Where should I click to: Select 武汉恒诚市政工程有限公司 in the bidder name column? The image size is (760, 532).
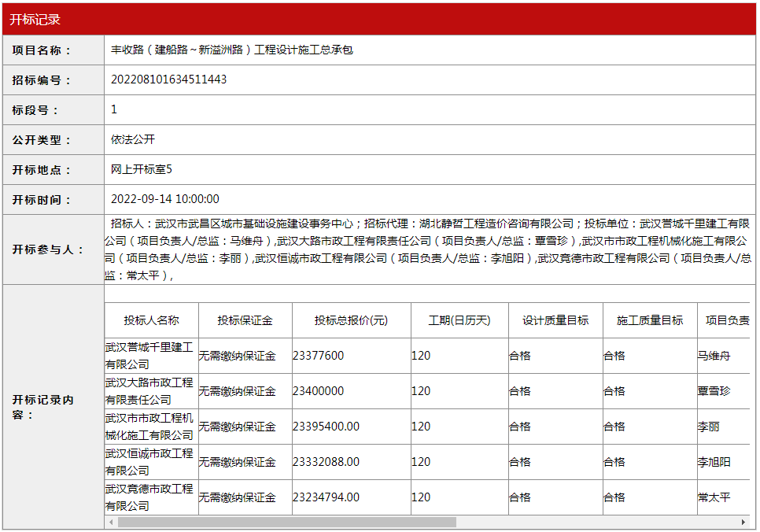pyautogui.click(x=149, y=462)
